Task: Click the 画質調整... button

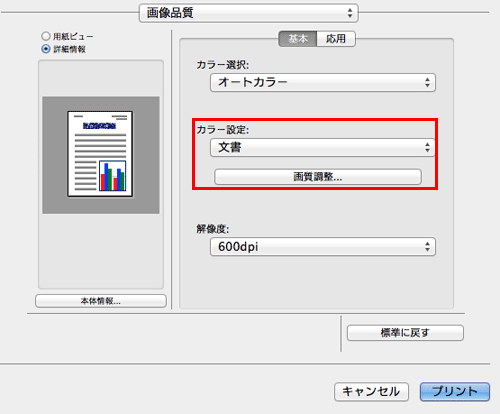Action: tap(318, 177)
